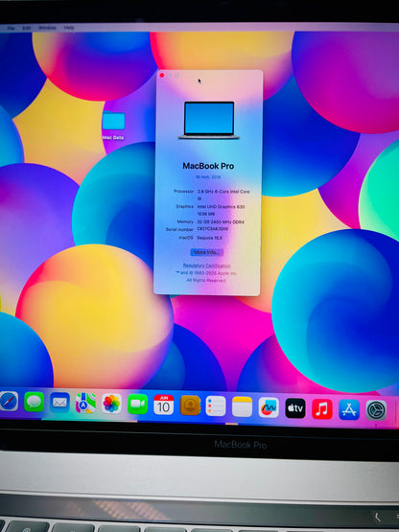
Task: Open System Settings from the Dock
Action: (376, 410)
